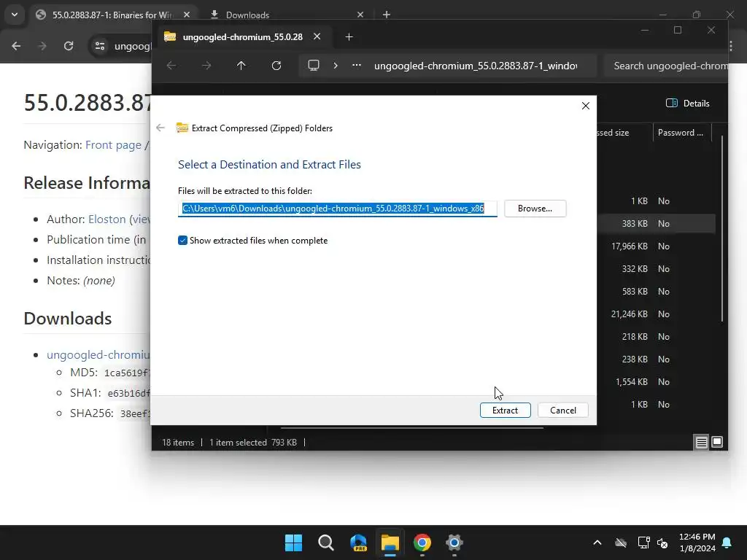Screen dimensions: 747x560
Task: Open the browser tab search dropdown
Action: point(15,15)
